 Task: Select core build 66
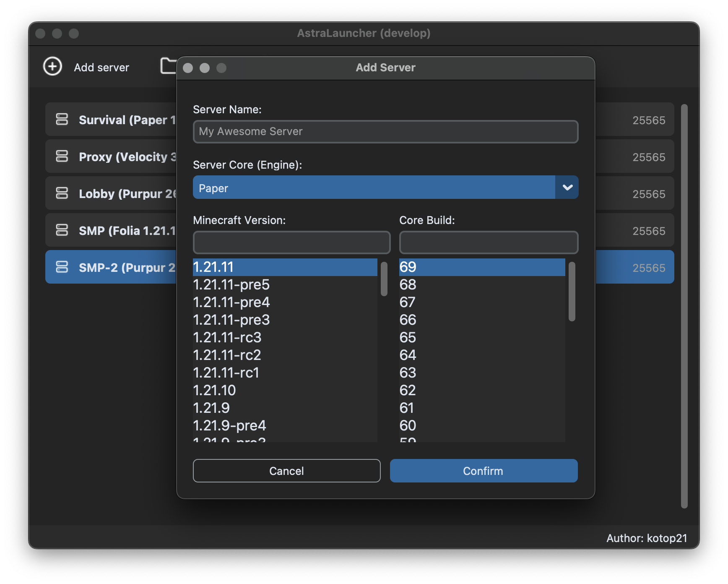point(482,320)
